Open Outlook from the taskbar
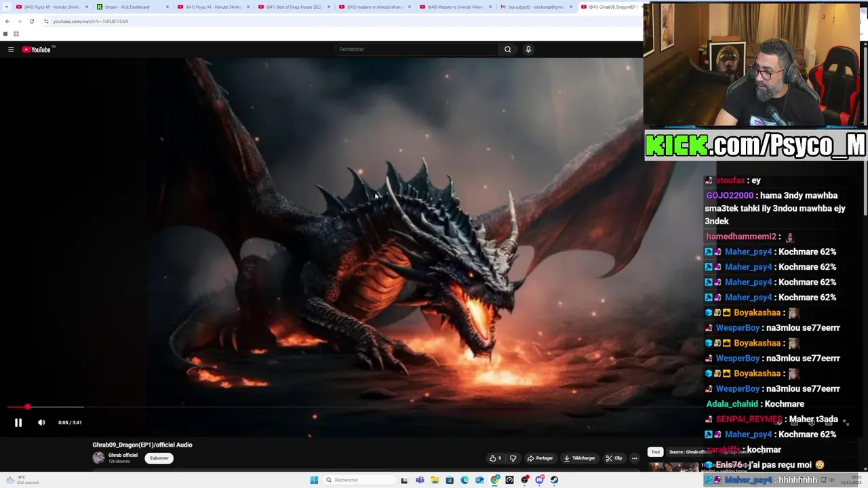 (x=479, y=480)
